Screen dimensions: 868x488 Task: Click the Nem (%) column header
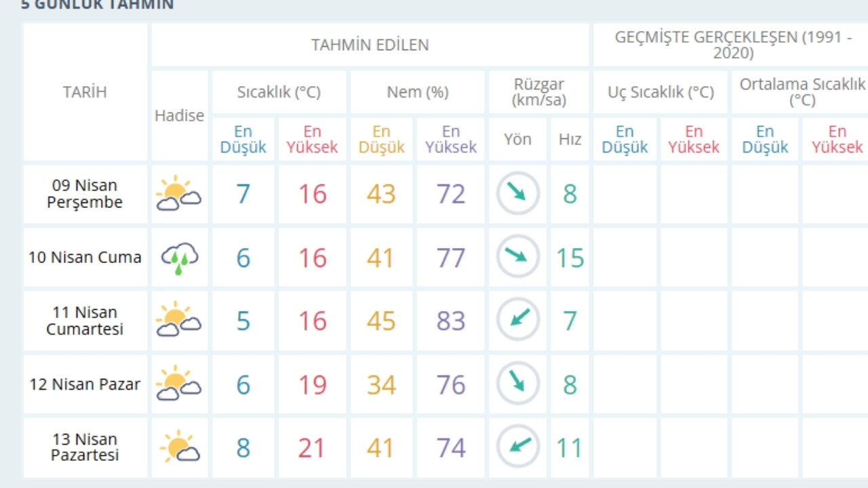(417, 92)
